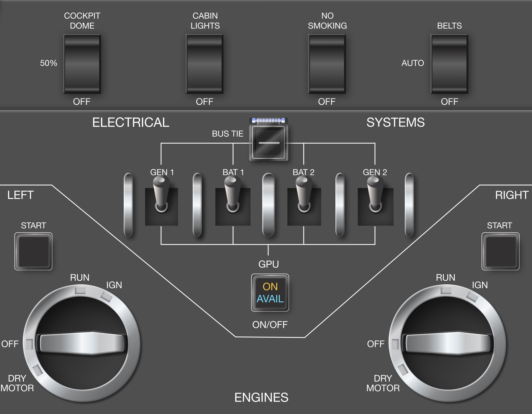Select DRY MOTOR position on left engine selector

click(x=38, y=370)
